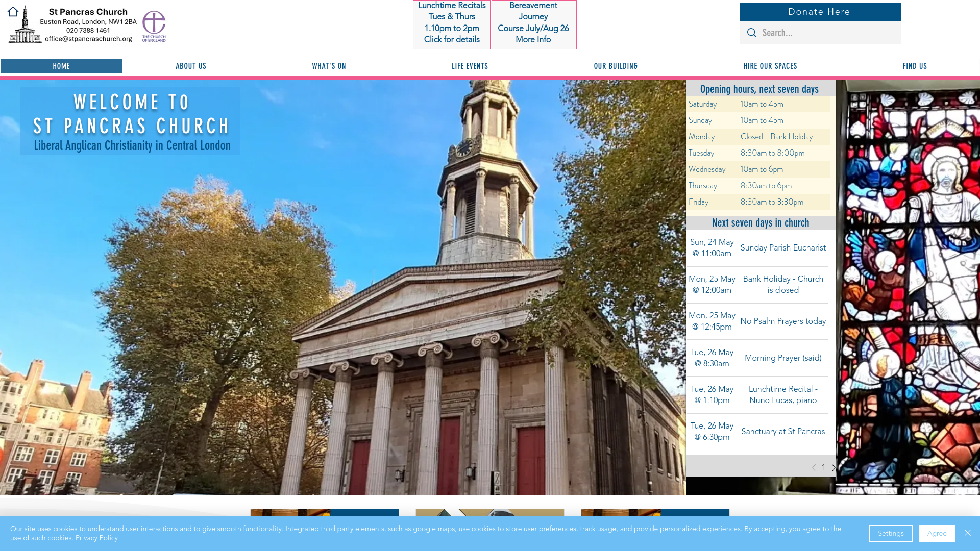The height and width of the screenshot is (551, 980).
Task: Click the Next seven days in church heading
Action: (x=761, y=223)
